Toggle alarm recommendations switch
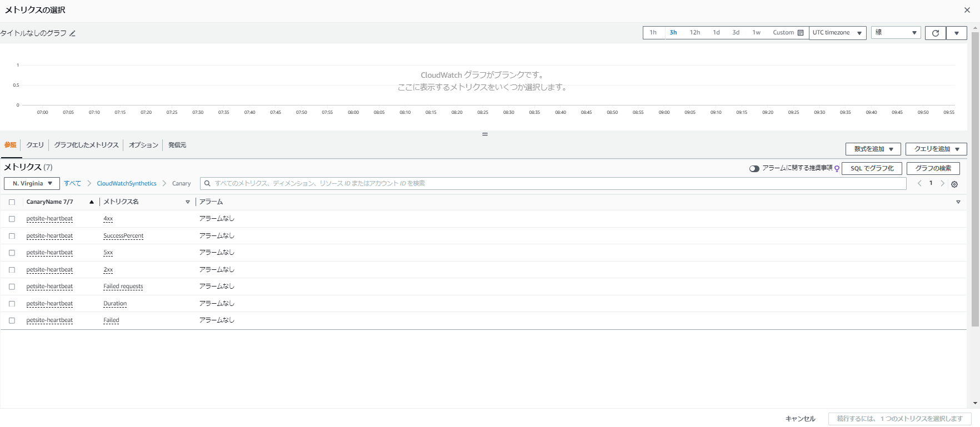The image size is (980, 427). click(754, 168)
